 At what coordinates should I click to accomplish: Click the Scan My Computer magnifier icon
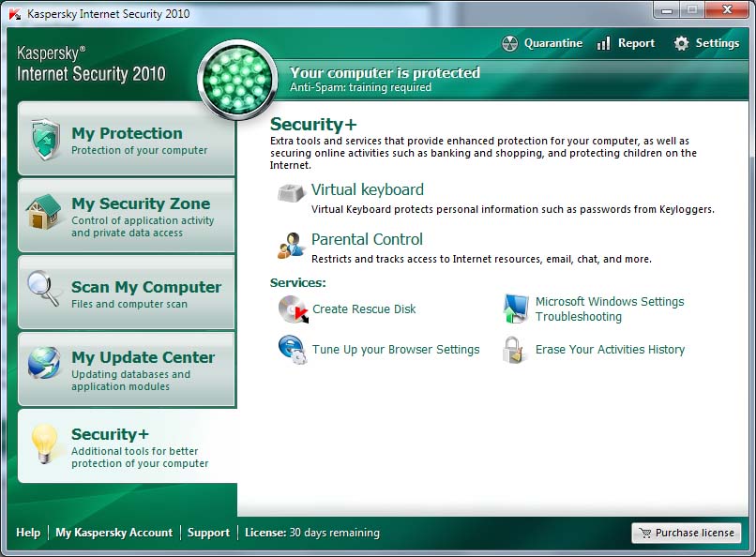(43, 288)
